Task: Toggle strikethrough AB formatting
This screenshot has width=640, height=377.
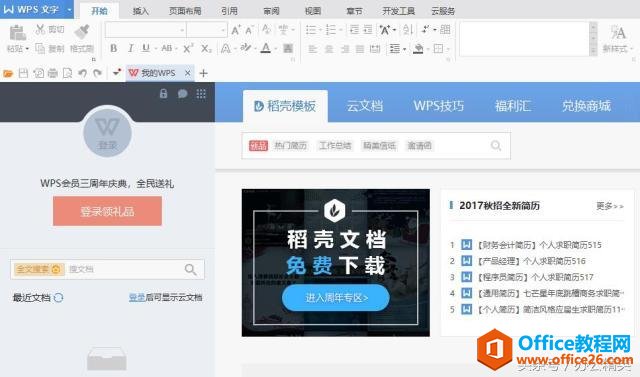Action: [x=167, y=48]
